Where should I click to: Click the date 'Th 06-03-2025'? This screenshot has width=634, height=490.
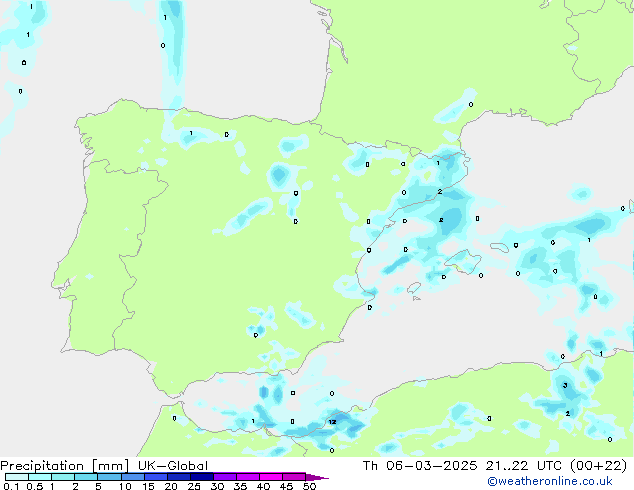click(x=420, y=466)
